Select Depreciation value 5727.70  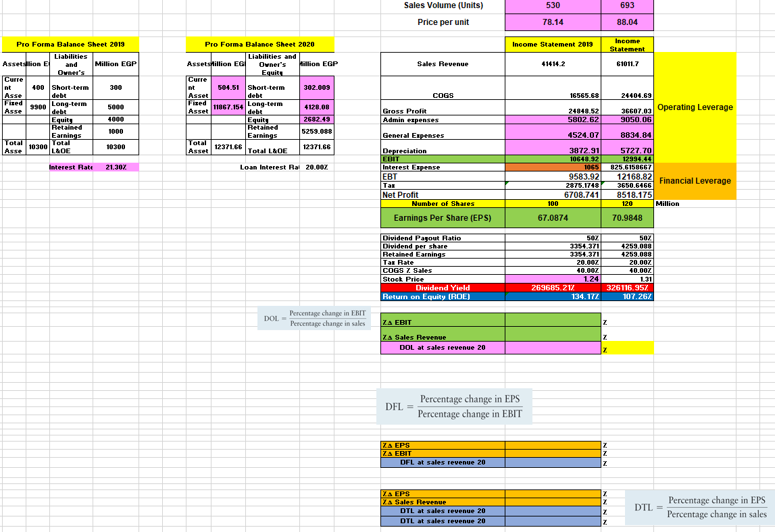pyautogui.click(x=627, y=148)
